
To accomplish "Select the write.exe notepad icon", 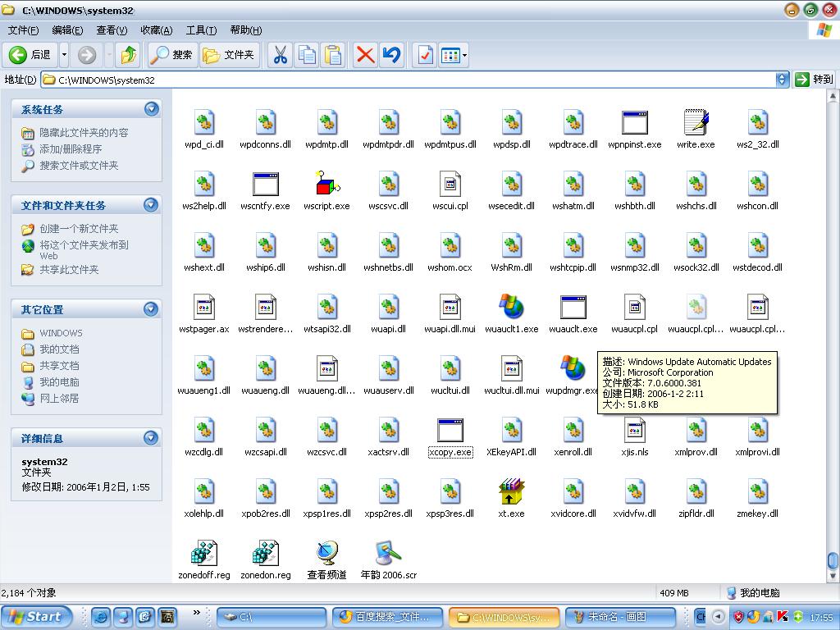I will [x=696, y=122].
